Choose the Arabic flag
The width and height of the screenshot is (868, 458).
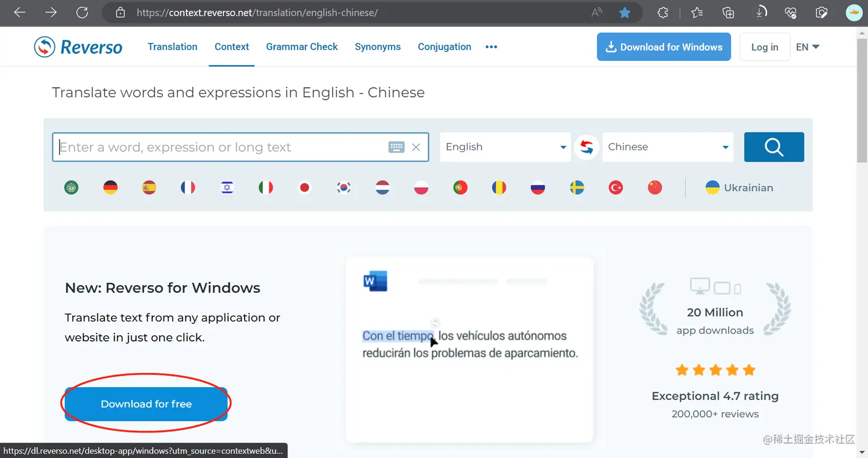pos(71,188)
